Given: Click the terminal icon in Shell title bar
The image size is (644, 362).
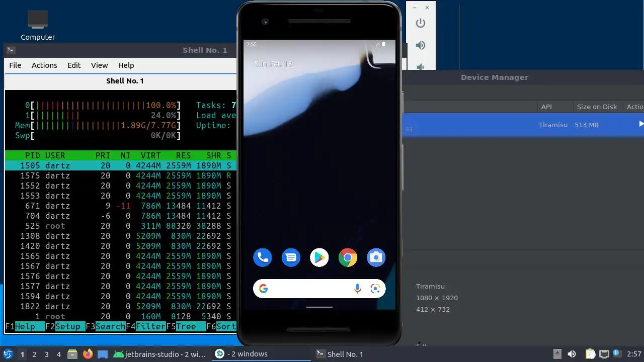Looking at the screenshot, I should [11, 50].
